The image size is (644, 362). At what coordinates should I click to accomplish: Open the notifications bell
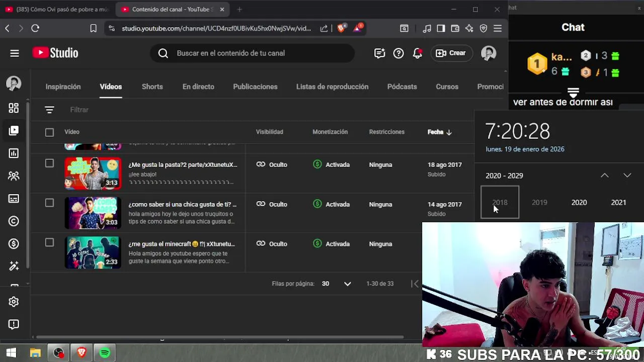click(x=418, y=53)
